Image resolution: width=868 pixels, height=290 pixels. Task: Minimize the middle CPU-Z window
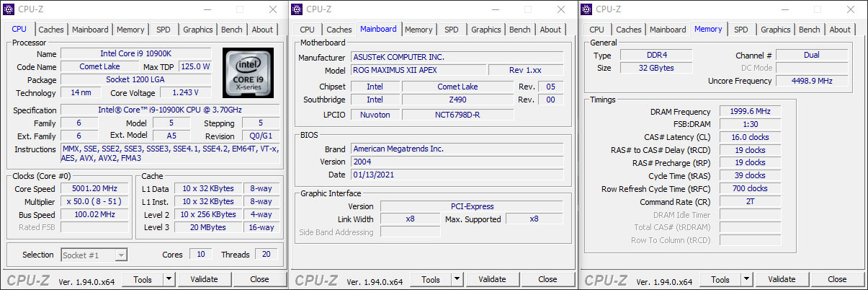498,9
